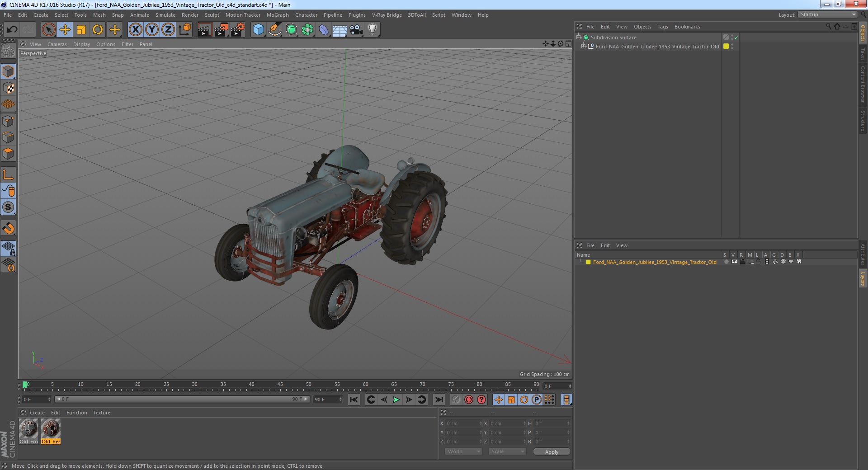Collapse the Subdivision Surface tree item
Screen dimensions: 868x470
coord(578,38)
